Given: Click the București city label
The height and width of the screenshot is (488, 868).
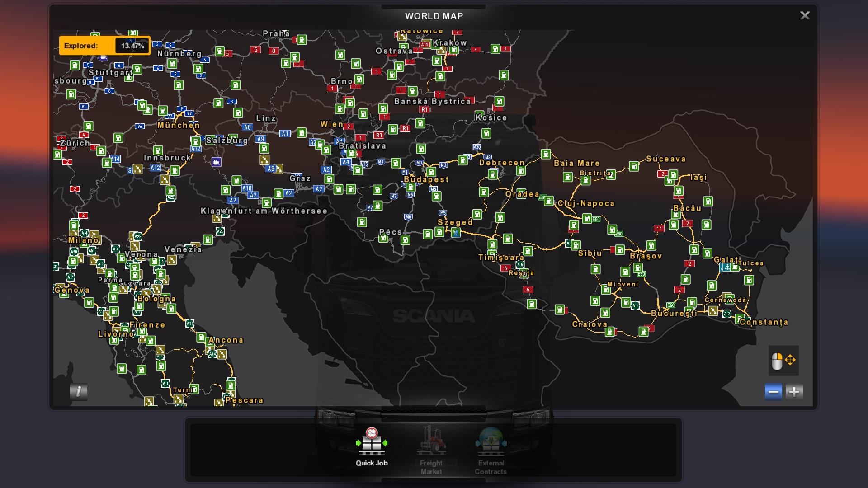Looking at the screenshot, I should click(x=674, y=313).
